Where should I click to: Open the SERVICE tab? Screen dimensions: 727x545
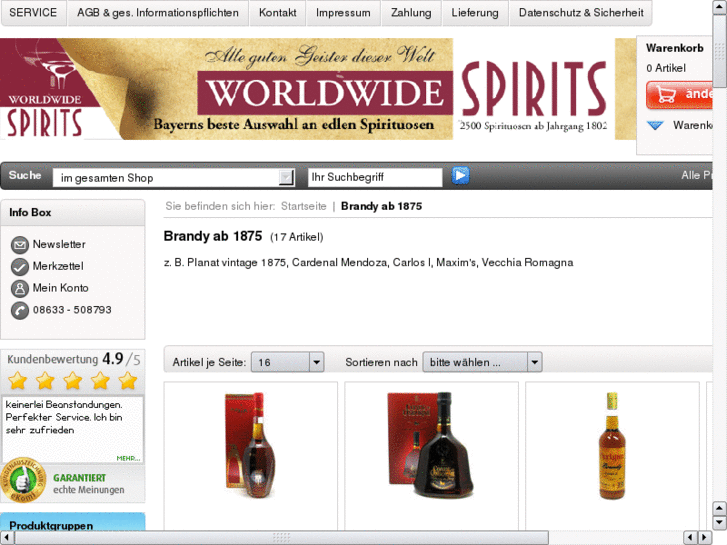(x=33, y=13)
